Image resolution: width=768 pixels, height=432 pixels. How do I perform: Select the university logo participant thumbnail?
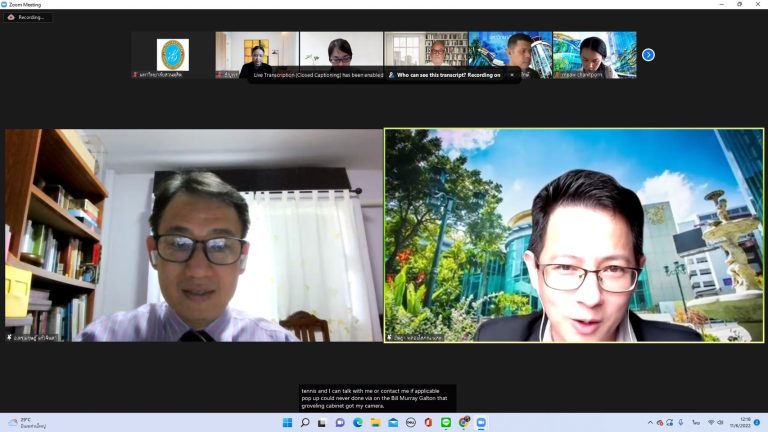172,55
